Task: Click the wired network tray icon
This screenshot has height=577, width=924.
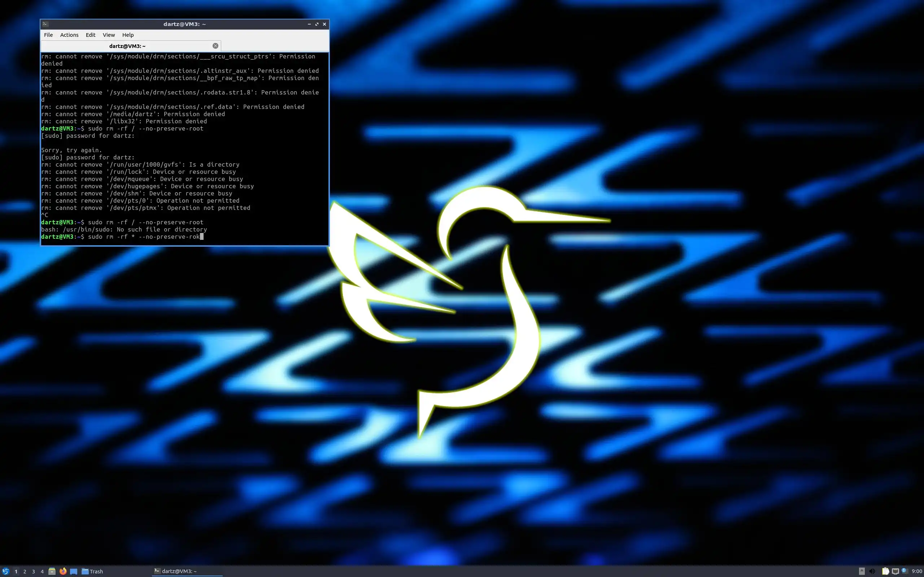Action: click(x=895, y=571)
